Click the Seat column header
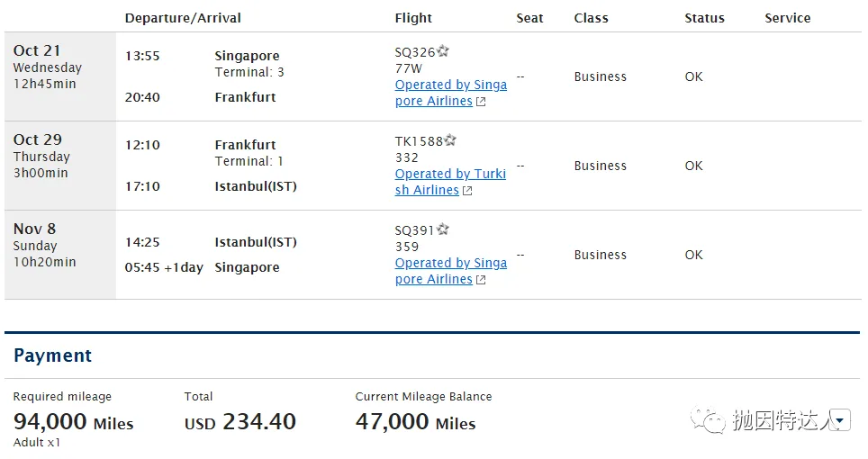This screenshot has width=868, height=459. [529, 18]
